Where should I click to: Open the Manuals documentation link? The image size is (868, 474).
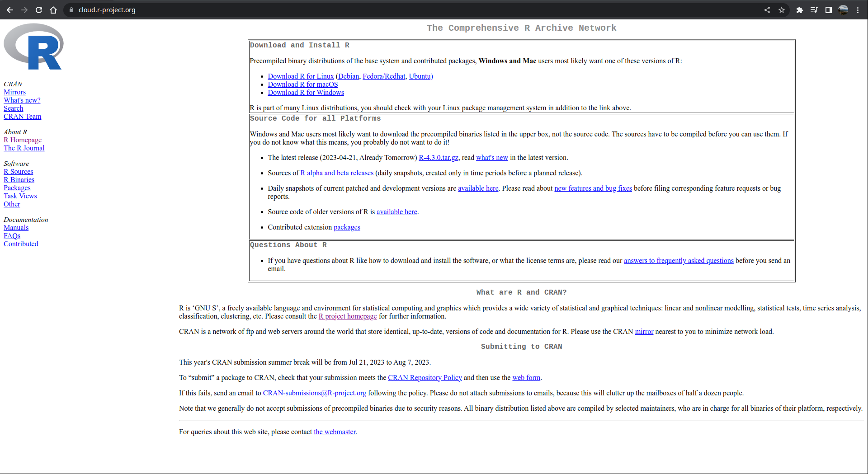click(16, 228)
